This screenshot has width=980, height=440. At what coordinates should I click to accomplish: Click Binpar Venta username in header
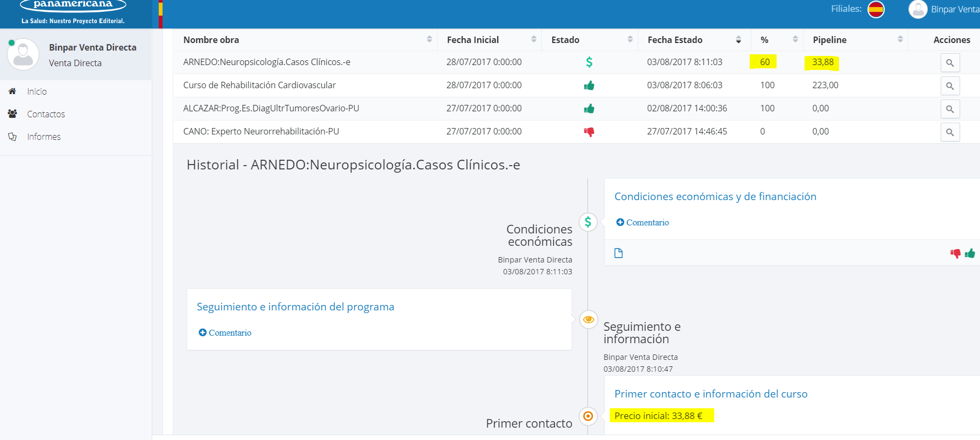pyautogui.click(x=955, y=9)
